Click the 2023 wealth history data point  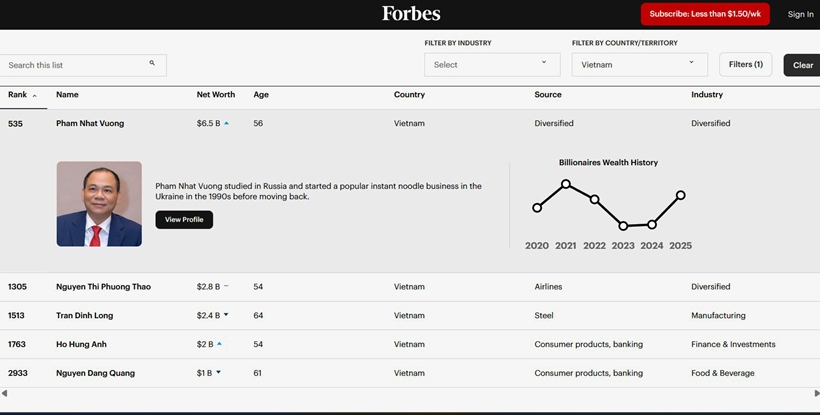point(623,226)
